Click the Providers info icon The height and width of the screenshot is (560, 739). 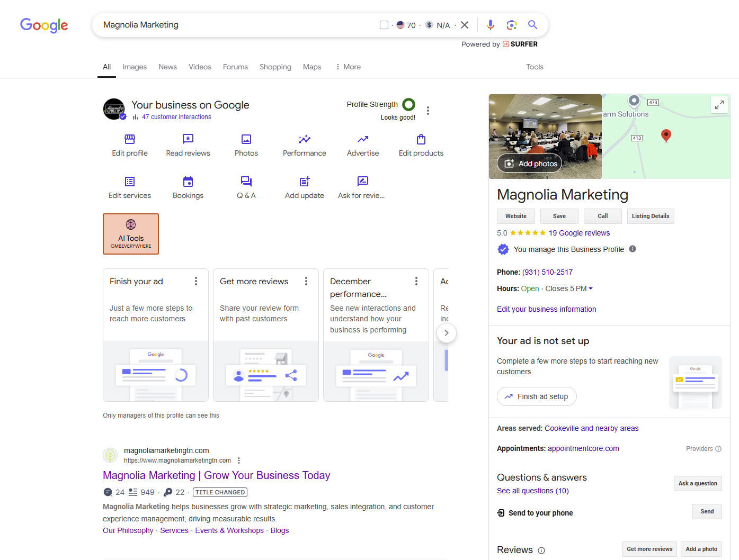[x=718, y=449]
